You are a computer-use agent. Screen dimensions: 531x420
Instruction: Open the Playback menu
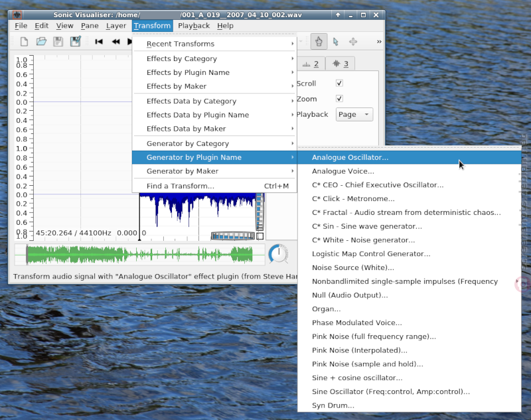[x=194, y=26]
